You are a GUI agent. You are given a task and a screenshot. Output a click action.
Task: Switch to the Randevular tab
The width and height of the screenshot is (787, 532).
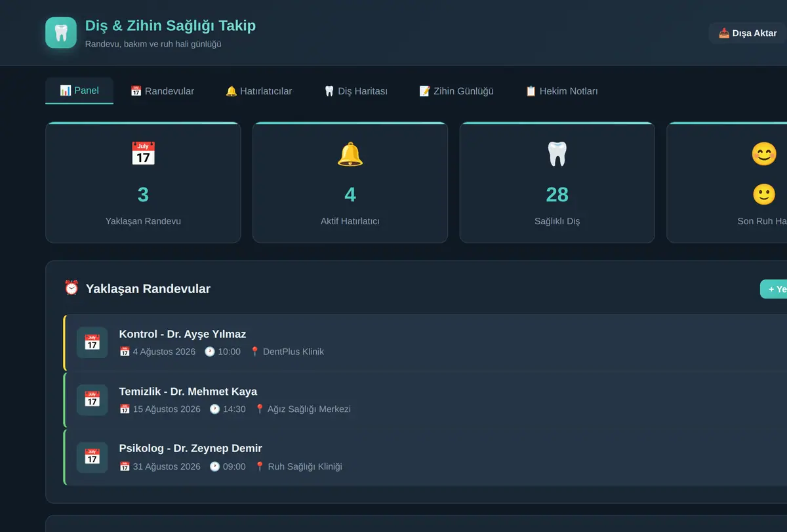tap(162, 91)
